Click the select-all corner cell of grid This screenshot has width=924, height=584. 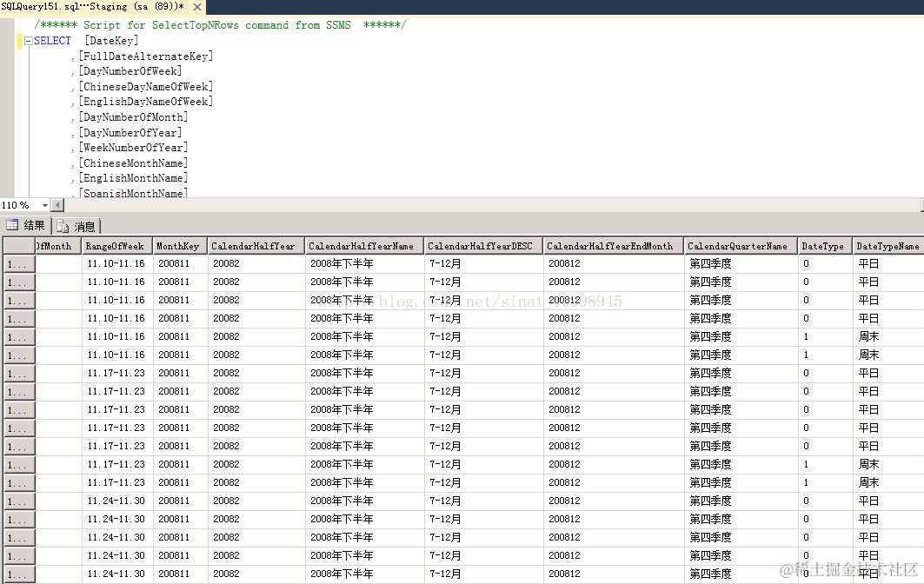click(x=19, y=246)
